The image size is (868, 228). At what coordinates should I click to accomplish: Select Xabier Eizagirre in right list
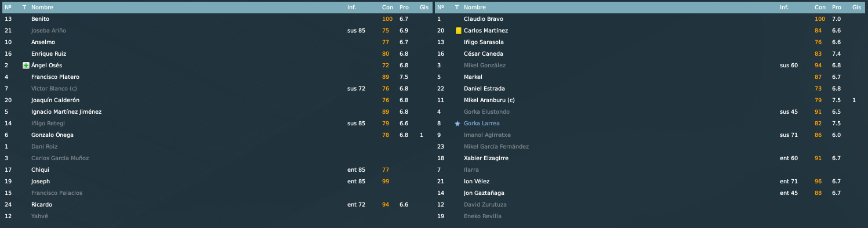click(650, 158)
